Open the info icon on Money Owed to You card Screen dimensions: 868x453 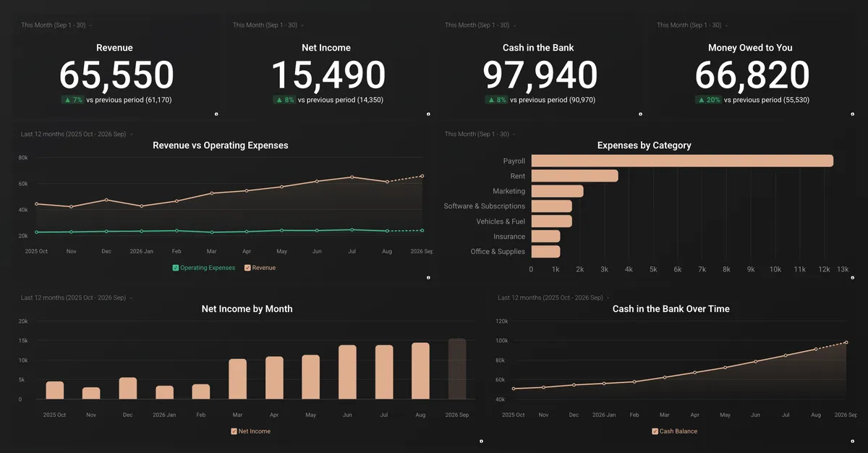click(852, 114)
